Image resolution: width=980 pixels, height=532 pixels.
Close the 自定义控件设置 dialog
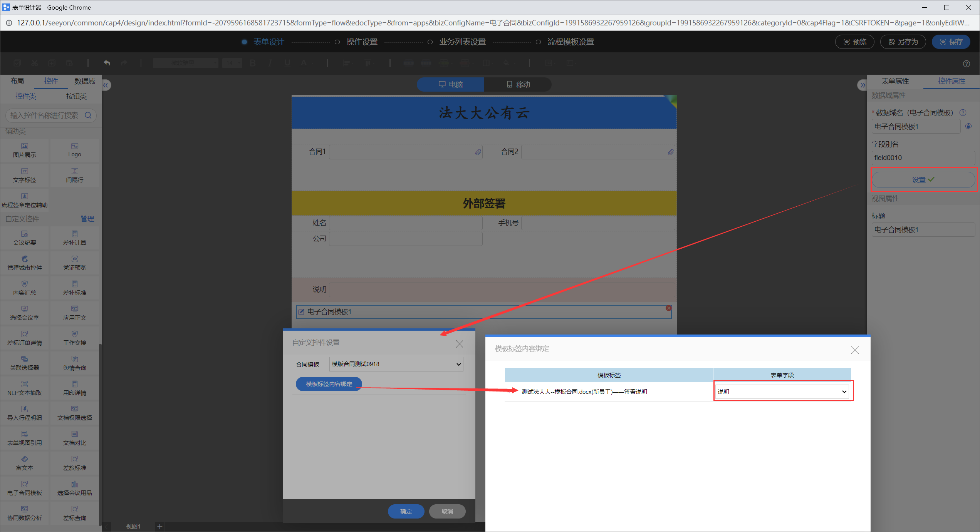tap(459, 344)
